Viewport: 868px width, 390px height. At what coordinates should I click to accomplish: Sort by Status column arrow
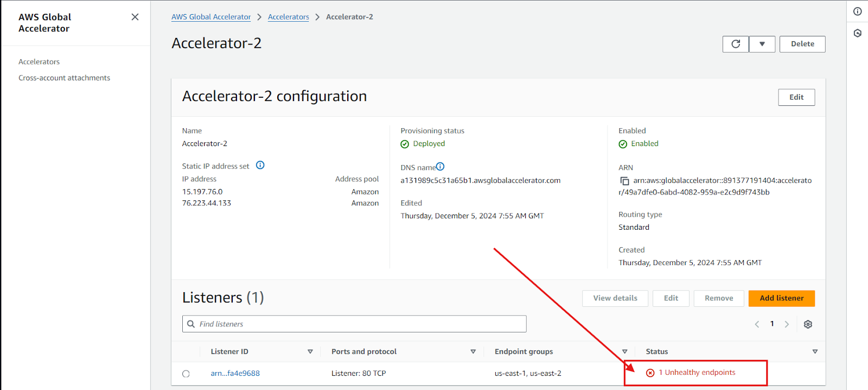[x=815, y=352]
